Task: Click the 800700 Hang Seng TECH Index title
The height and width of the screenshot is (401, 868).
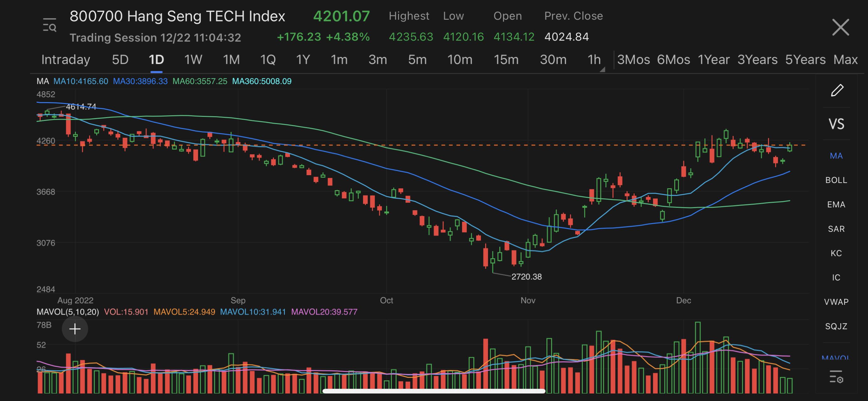Action: click(177, 16)
